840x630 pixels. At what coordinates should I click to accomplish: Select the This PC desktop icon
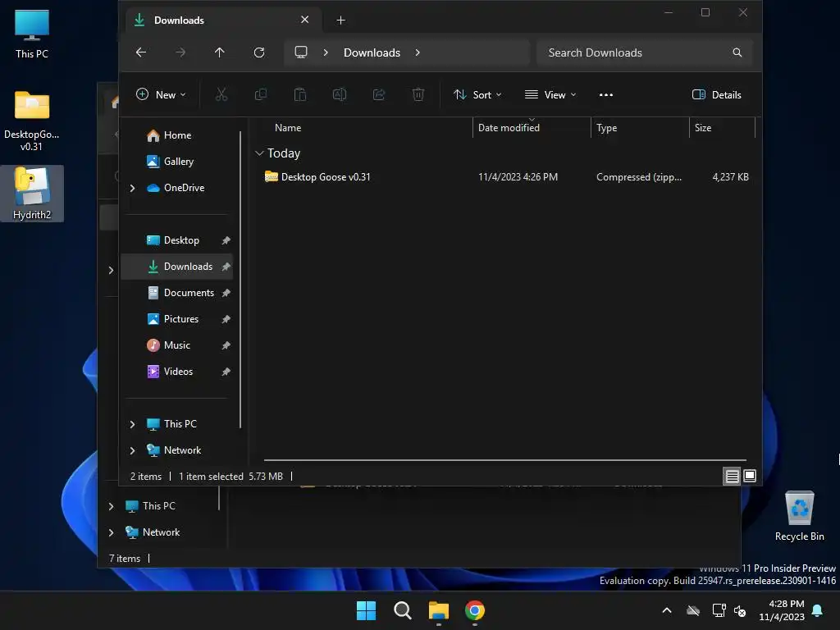tap(32, 34)
